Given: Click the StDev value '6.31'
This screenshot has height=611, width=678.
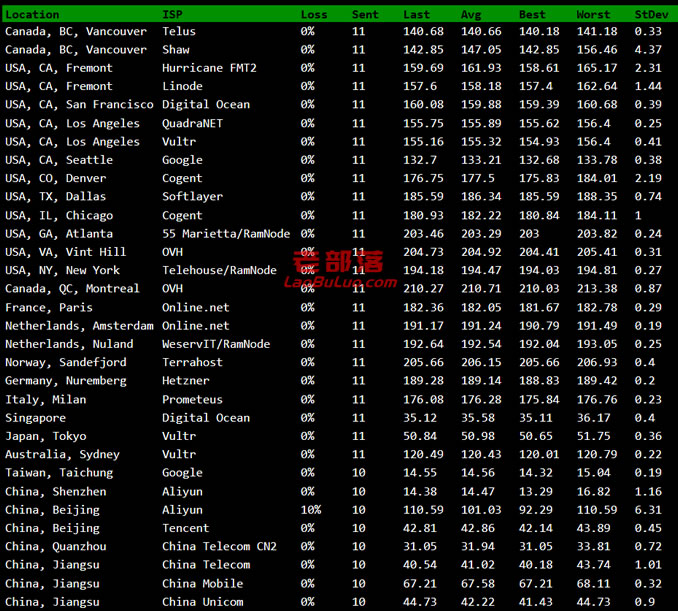Looking at the screenshot, I should [x=648, y=510].
